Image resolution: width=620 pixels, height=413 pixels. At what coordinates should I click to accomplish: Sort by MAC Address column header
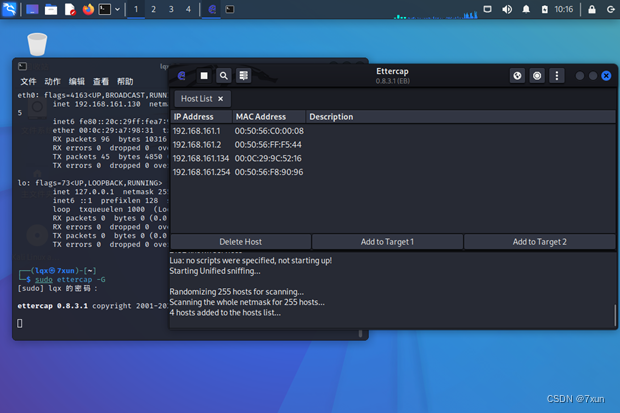coord(269,117)
